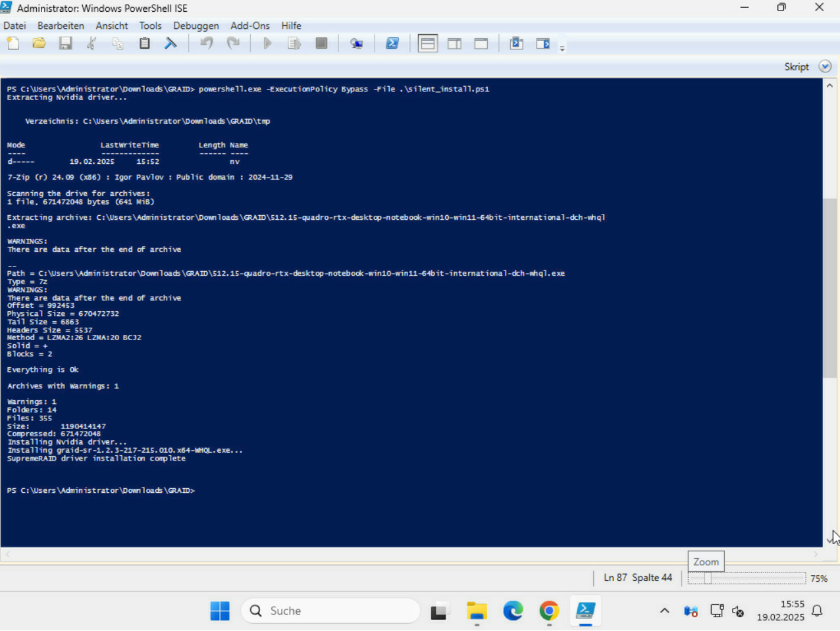Click the horizontal scrollbar left arrow
Viewport: 840px width, 631px height.
click(8, 555)
